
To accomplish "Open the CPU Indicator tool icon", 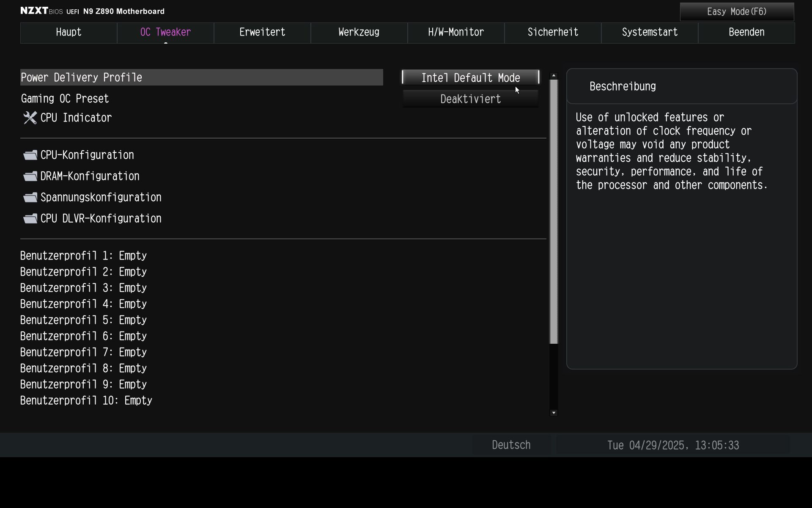I will pos(30,118).
